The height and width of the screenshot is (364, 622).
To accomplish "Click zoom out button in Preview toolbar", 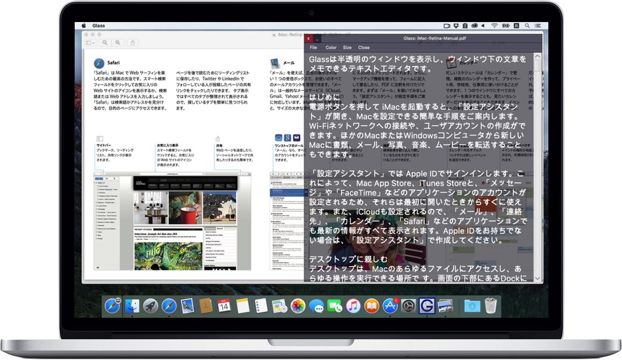I will (x=105, y=42).
